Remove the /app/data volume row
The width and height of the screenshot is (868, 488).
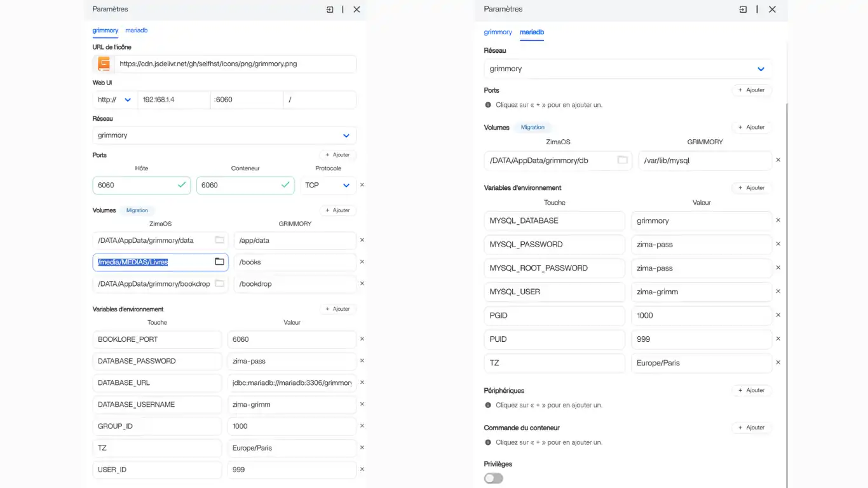point(362,240)
